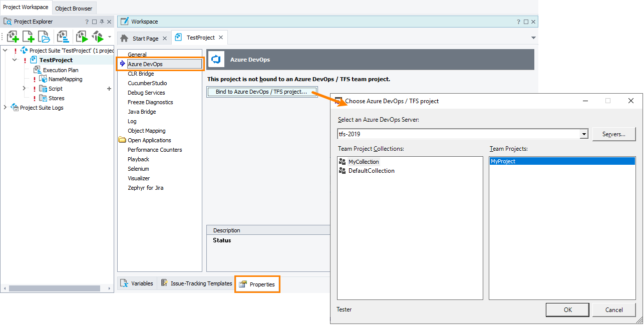
Task: Click the Bind to Azure DevOps / TFS project button
Action: tap(262, 92)
